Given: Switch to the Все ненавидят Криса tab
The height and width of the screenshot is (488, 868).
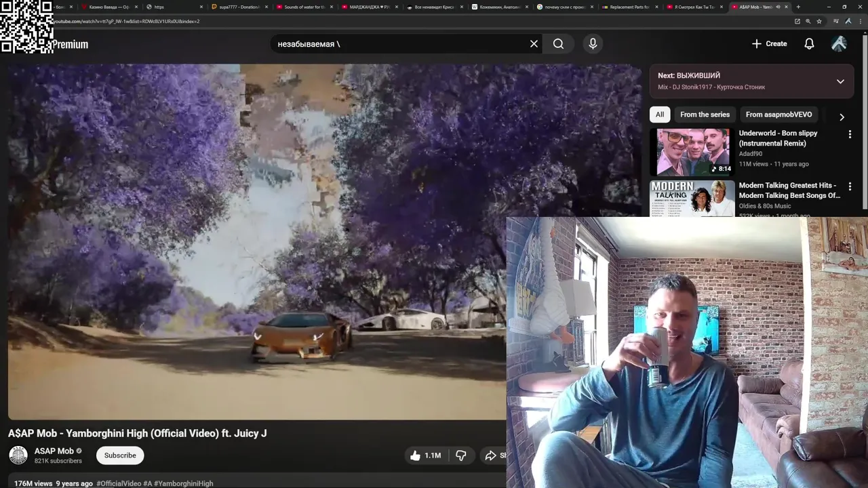Looking at the screenshot, I should tap(434, 7).
